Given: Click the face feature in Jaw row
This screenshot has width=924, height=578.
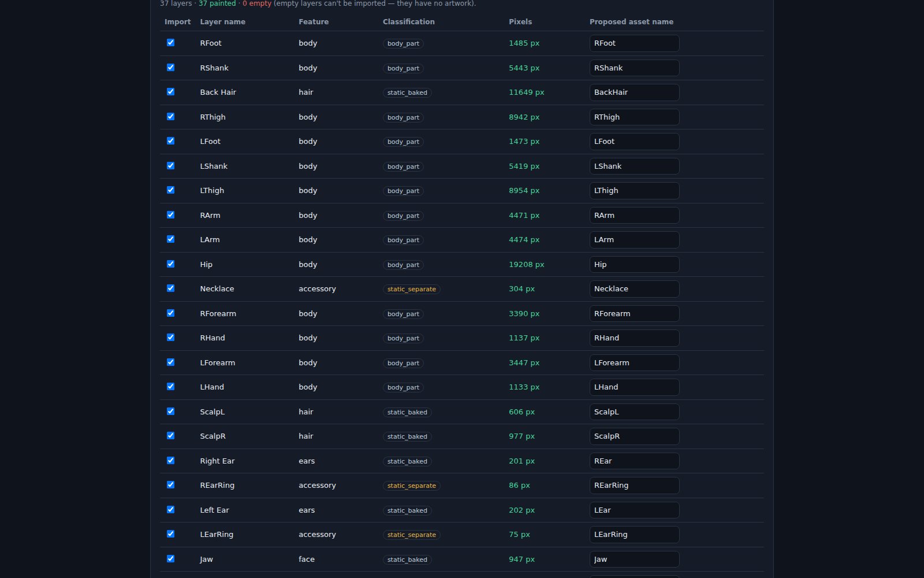Looking at the screenshot, I should [x=307, y=559].
